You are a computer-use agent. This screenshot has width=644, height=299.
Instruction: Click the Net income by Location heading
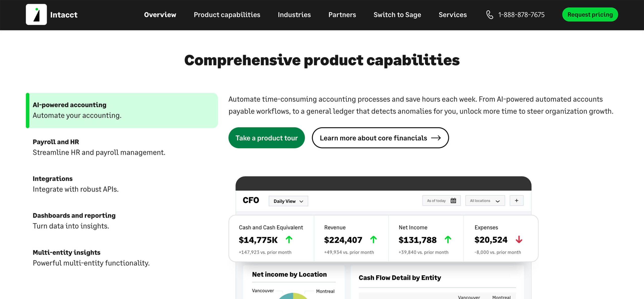pos(289,274)
